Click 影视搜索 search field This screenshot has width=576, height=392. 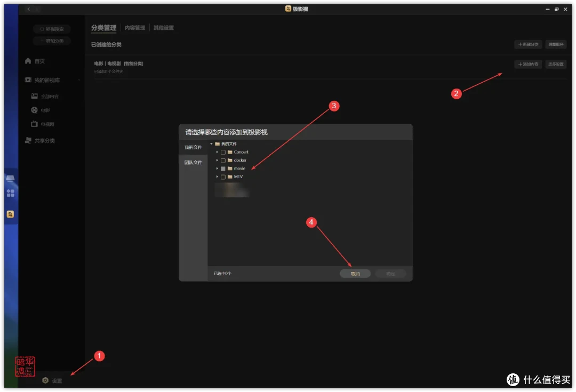point(52,29)
